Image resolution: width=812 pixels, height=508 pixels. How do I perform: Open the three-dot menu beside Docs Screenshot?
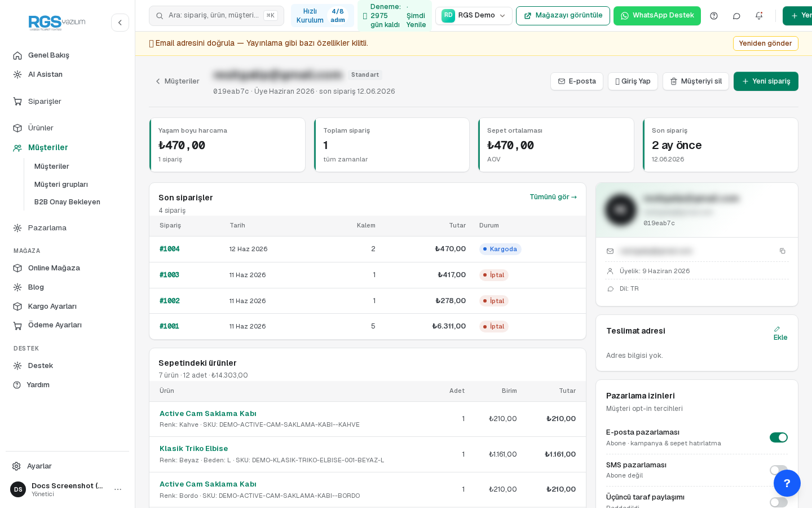coord(118,489)
